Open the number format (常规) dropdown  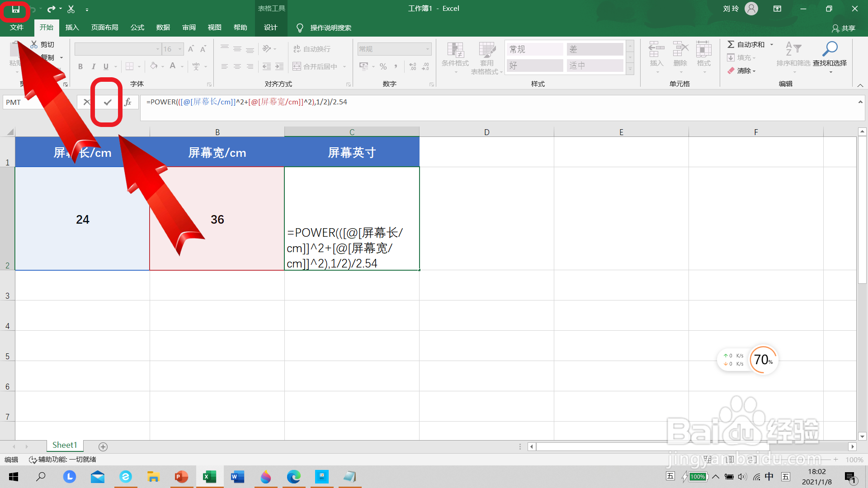coord(427,49)
